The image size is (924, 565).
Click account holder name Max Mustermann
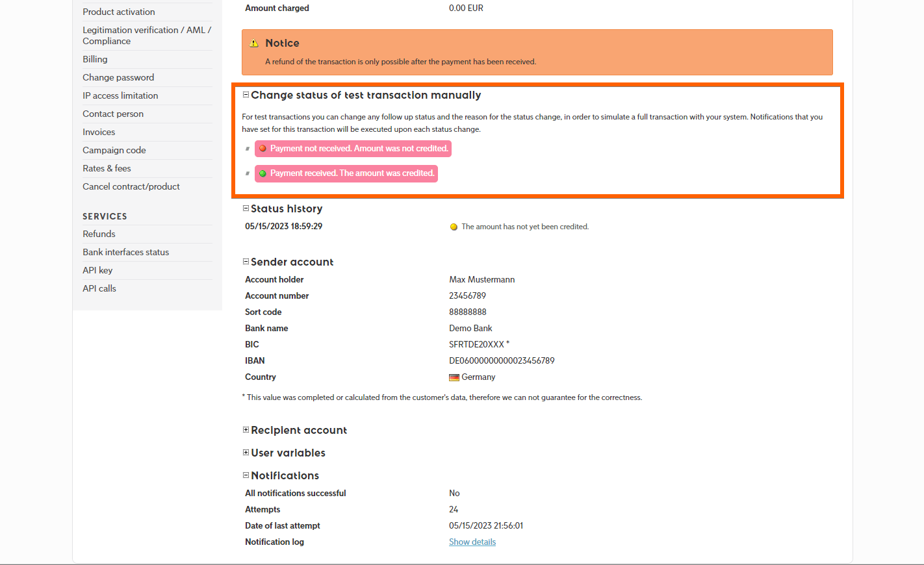481,279
